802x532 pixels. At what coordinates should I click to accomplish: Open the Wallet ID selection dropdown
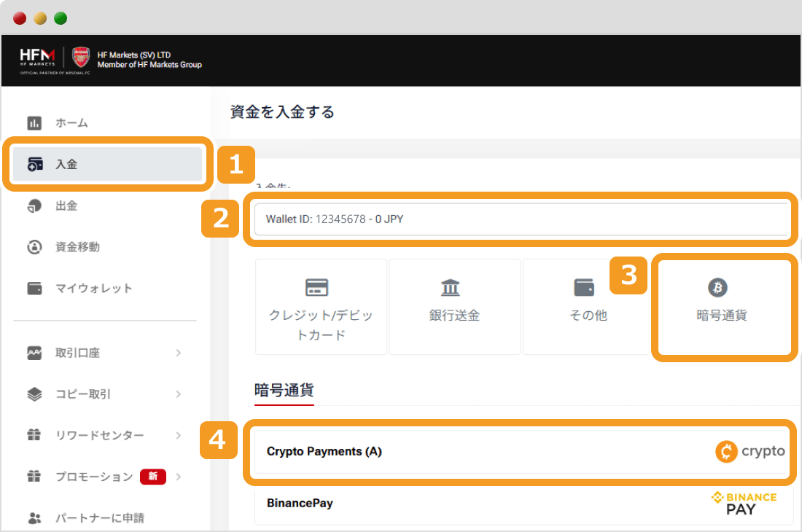[521, 219]
